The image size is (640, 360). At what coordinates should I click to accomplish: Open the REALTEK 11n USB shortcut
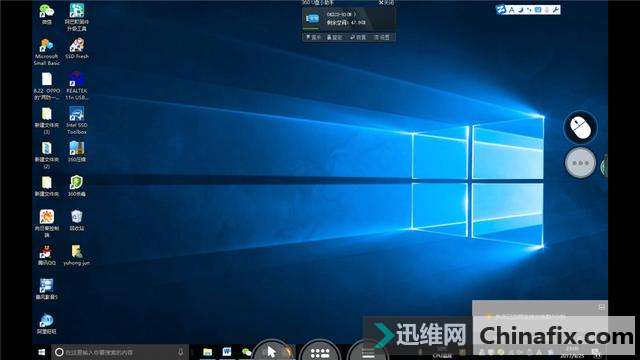click(x=77, y=86)
